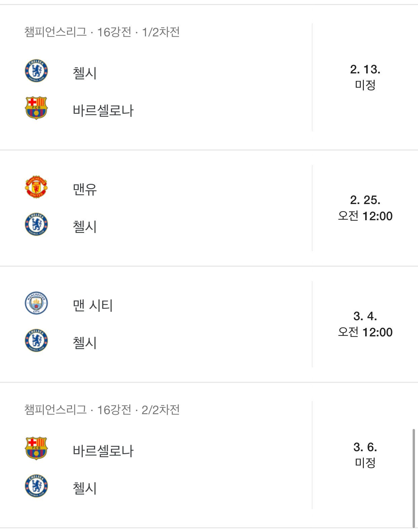Open match date 3. 6. 미정
418x532 pixels.
tap(365, 455)
